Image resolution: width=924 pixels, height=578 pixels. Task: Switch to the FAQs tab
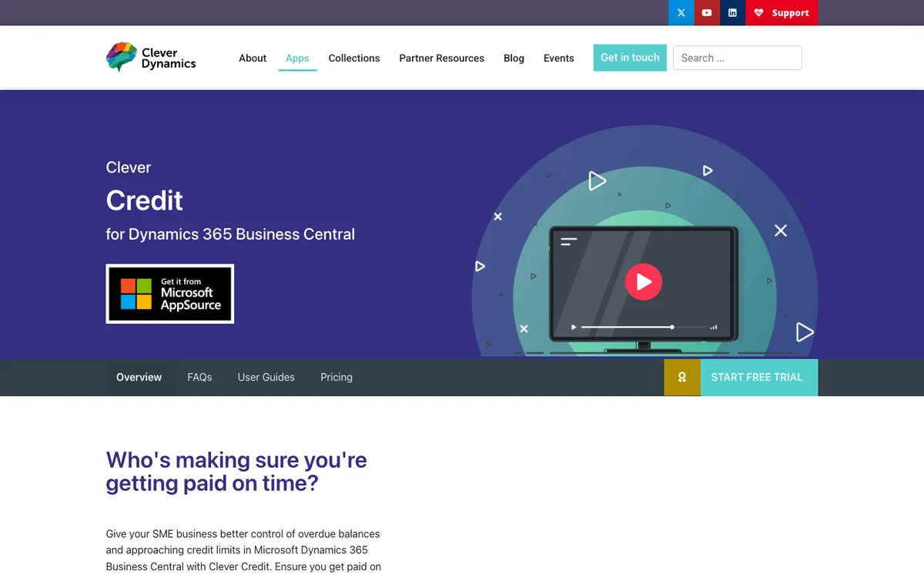click(199, 378)
